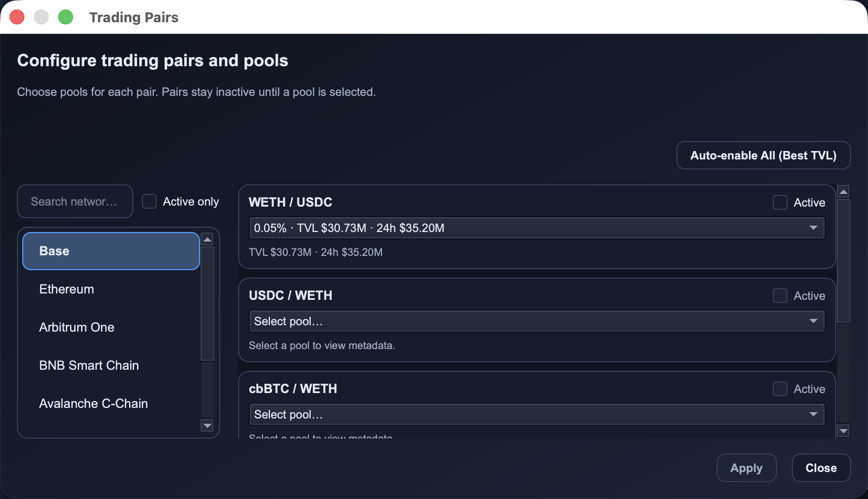Click the Auto-enable All (Best TVL) button
Viewport: 868px width, 499px height.
tap(763, 155)
